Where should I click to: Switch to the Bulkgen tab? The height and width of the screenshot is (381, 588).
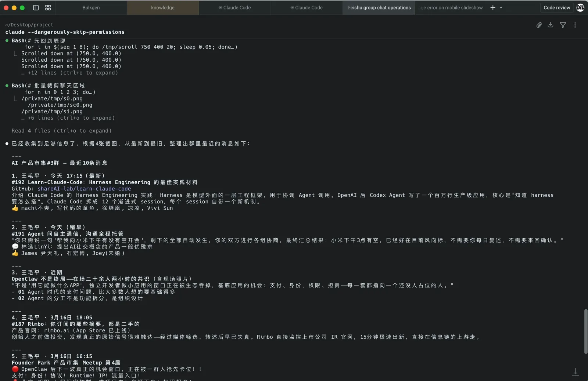(x=91, y=8)
